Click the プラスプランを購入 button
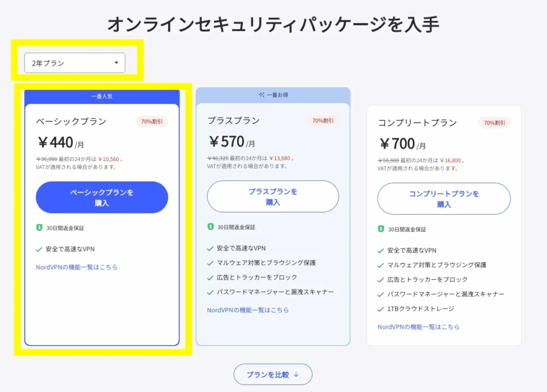 pyautogui.click(x=273, y=197)
